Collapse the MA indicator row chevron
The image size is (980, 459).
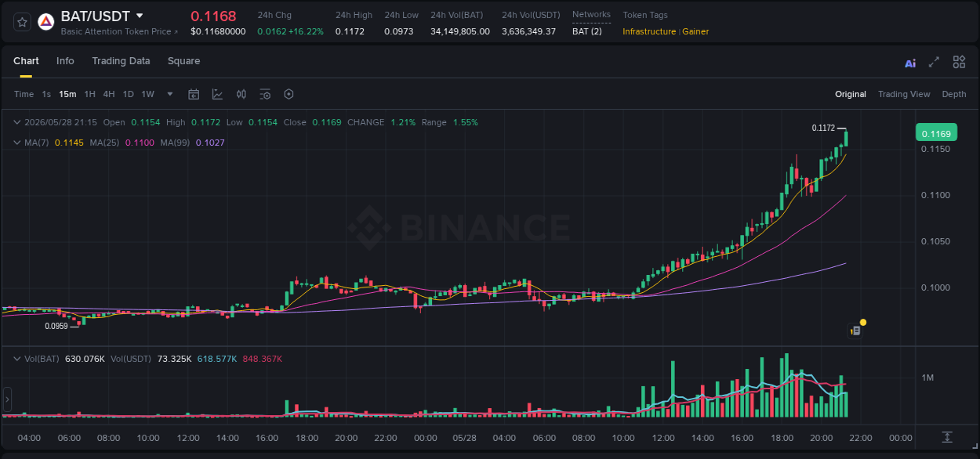tap(17, 143)
